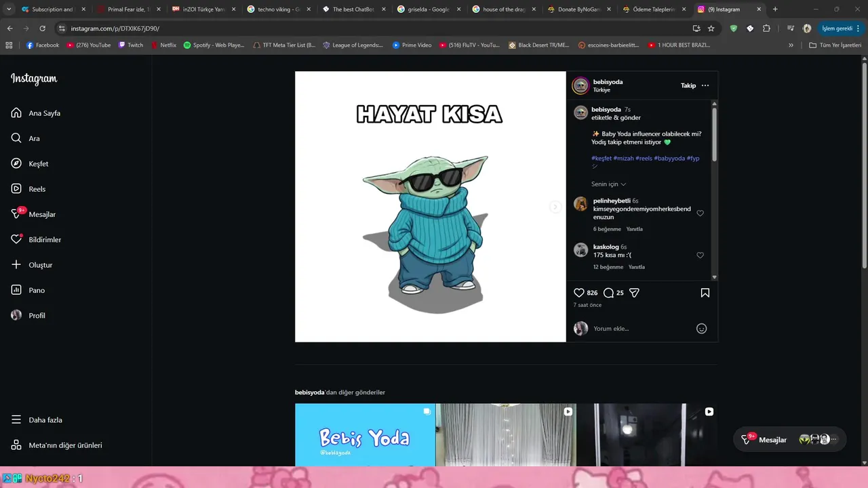Image resolution: width=868 pixels, height=488 pixels.
Task: Save the post with bookmark icon
Action: (705, 293)
